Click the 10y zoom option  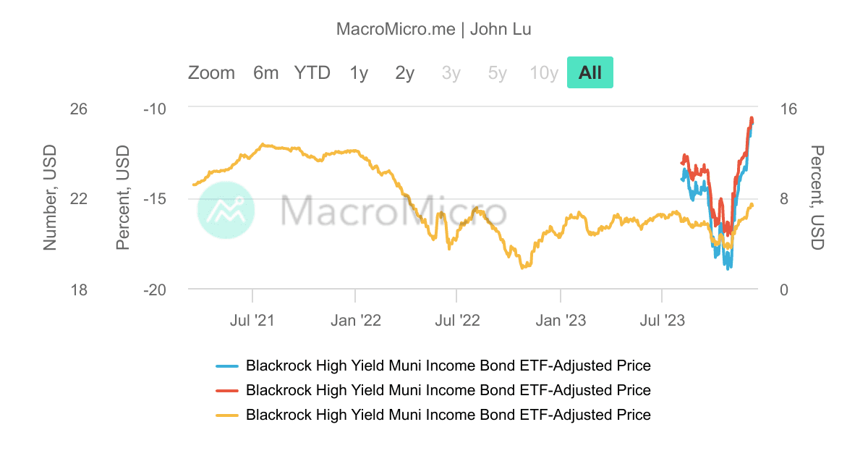[x=543, y=72]
